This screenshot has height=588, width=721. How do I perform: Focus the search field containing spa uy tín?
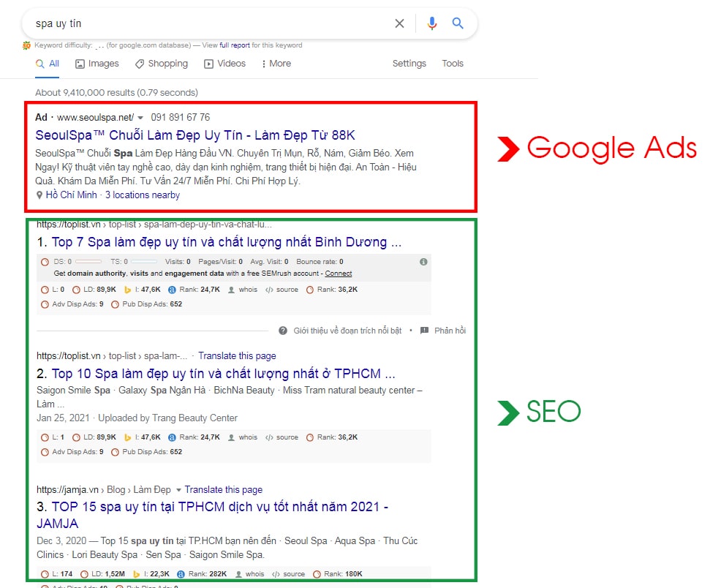coord(211,23)
